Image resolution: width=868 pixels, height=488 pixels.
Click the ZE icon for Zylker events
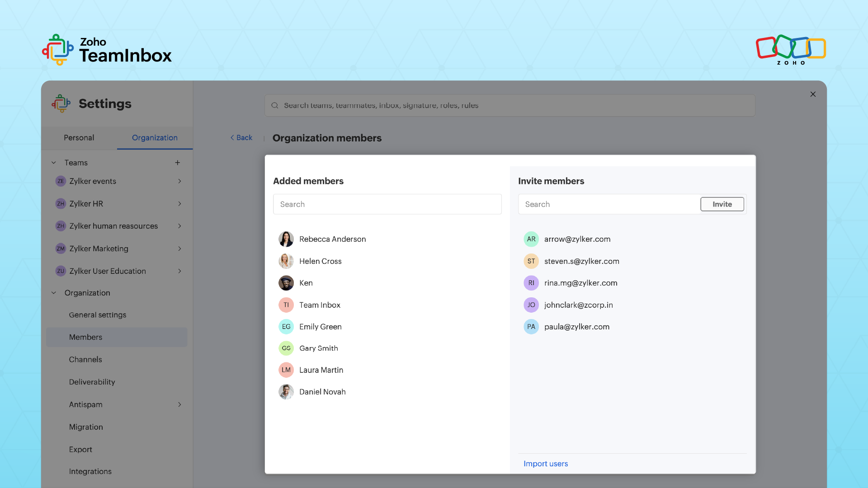(x=61, y=181)
